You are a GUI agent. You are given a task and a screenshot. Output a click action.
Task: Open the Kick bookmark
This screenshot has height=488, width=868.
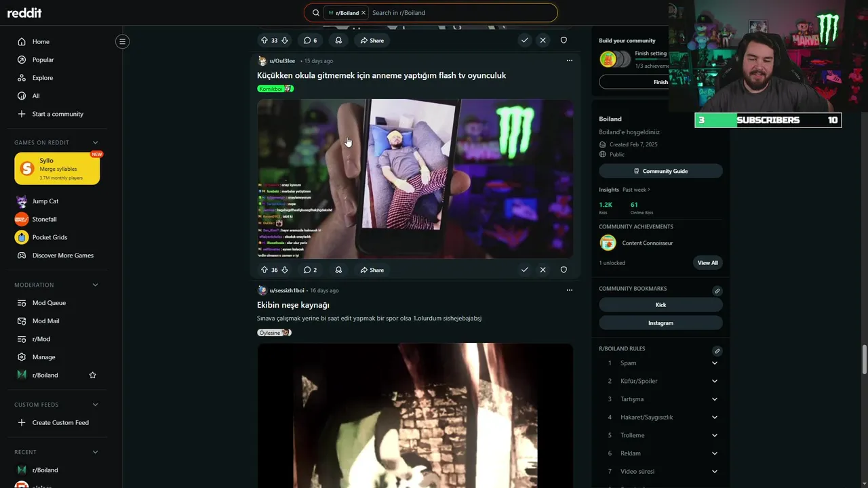click(660, 305)
